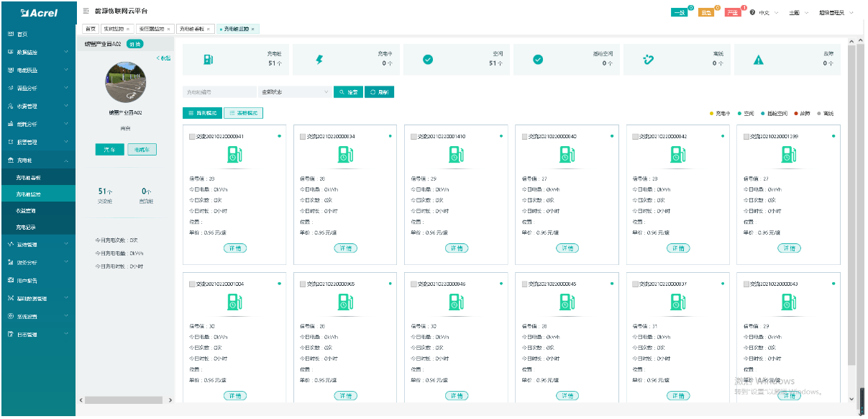The image size is (868, 419).
Task: Open the 全部状态 status dropdown
Action: click(294, 92)
